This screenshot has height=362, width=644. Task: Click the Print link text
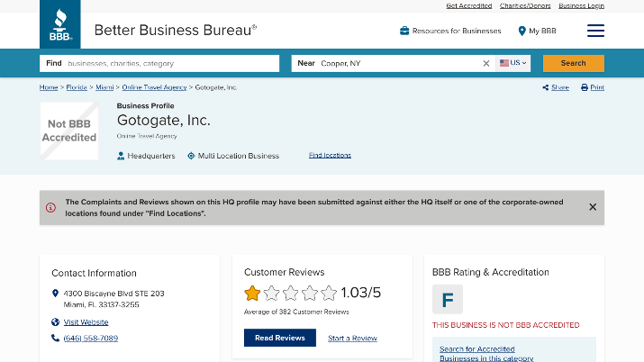[597, 87]
